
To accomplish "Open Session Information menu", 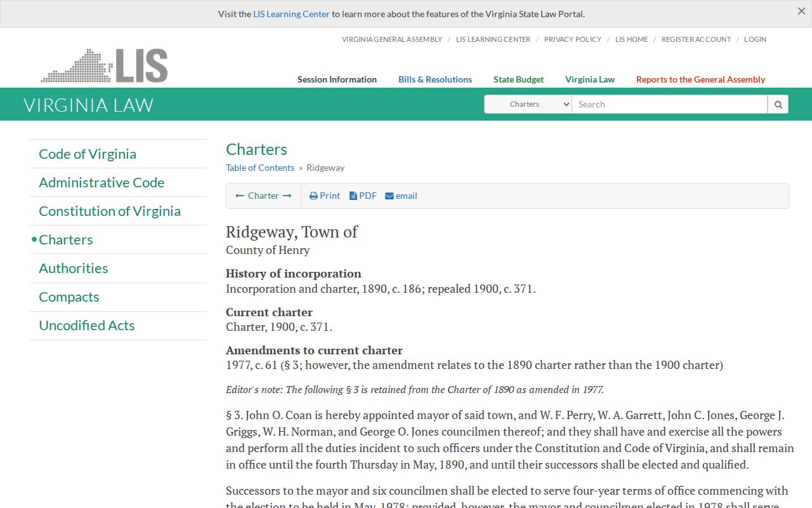I will click(x=337, y=79).
